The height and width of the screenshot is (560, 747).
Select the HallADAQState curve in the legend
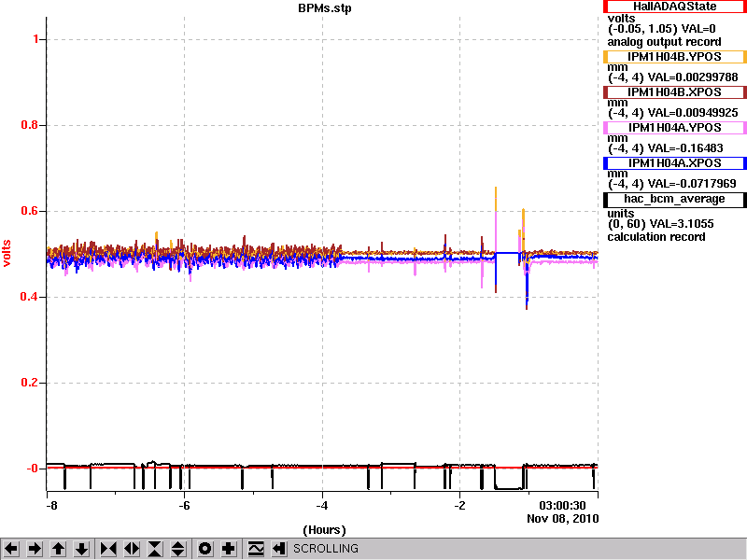coord(674,7)
